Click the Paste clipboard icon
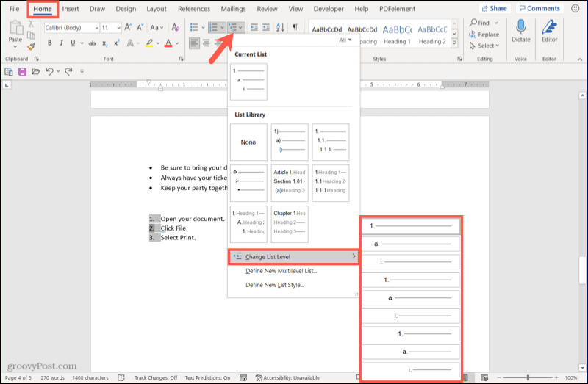This screenshot has height=384, width=588. [x=15, y=29]
